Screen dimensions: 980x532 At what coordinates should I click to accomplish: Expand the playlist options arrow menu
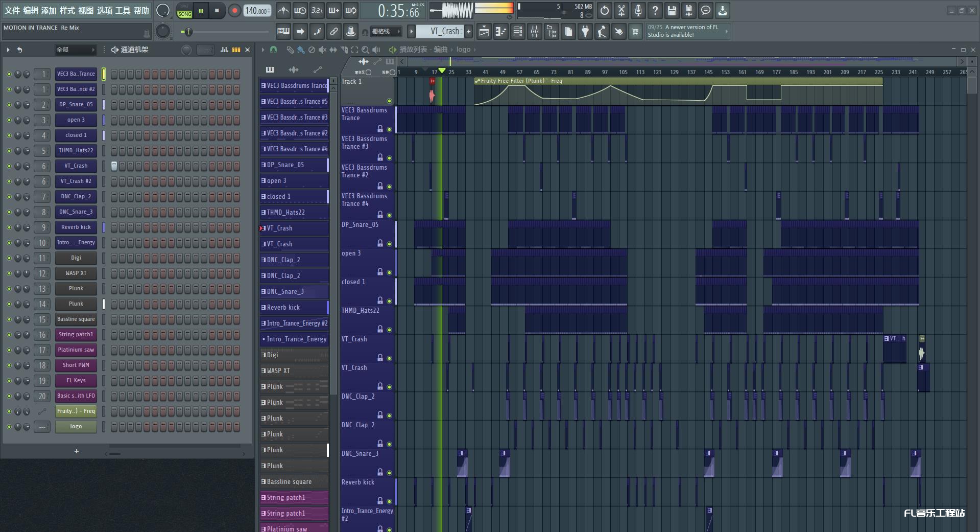click(x=263, y=50)
